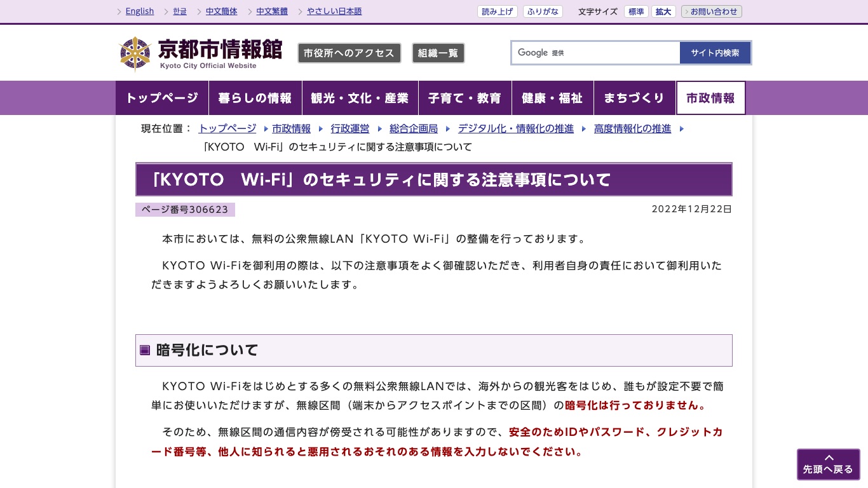Viewport: 868px width, 488px height.
Task: Set text size to 拡大
Action: [x=663, y=11]
